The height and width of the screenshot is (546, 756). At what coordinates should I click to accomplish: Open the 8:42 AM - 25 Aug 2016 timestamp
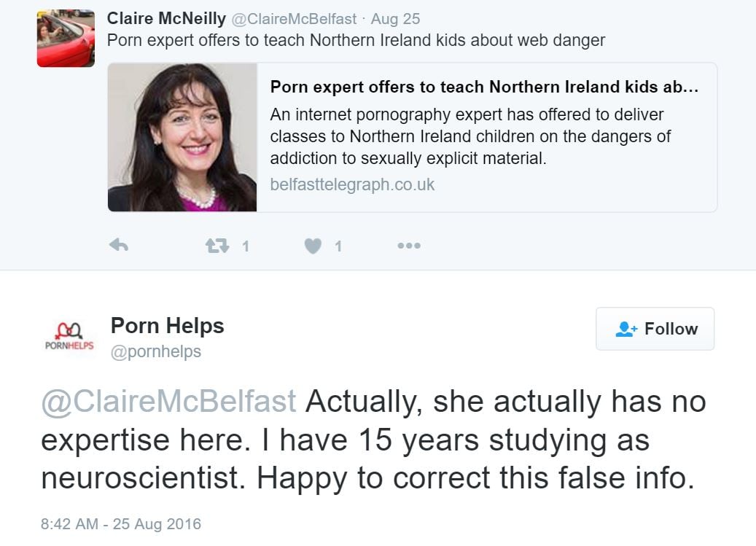[120, 523]
